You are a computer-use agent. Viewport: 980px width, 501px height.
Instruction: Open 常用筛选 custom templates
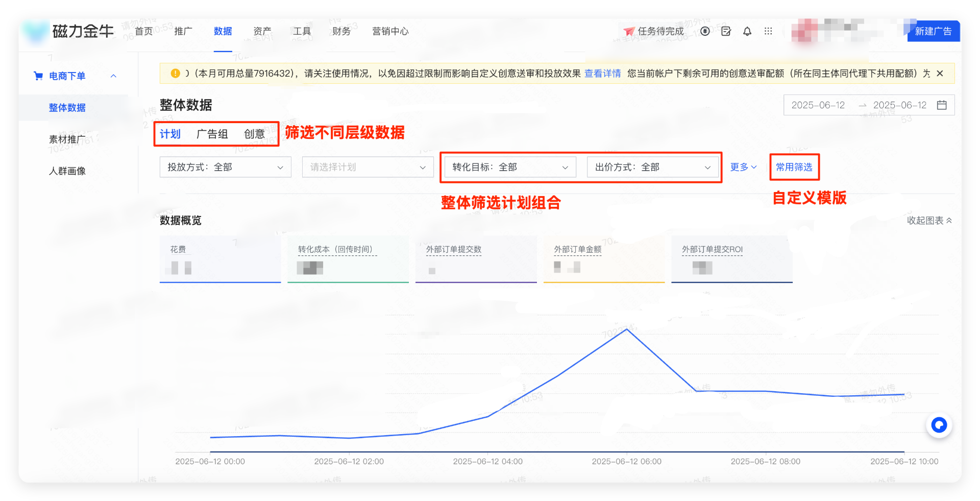tap(794, 167)
